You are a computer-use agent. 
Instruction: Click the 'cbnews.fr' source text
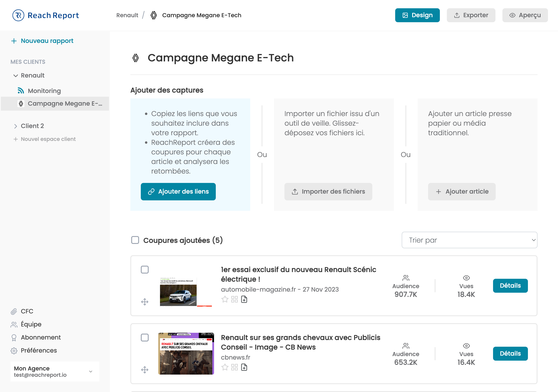point(235,358)
